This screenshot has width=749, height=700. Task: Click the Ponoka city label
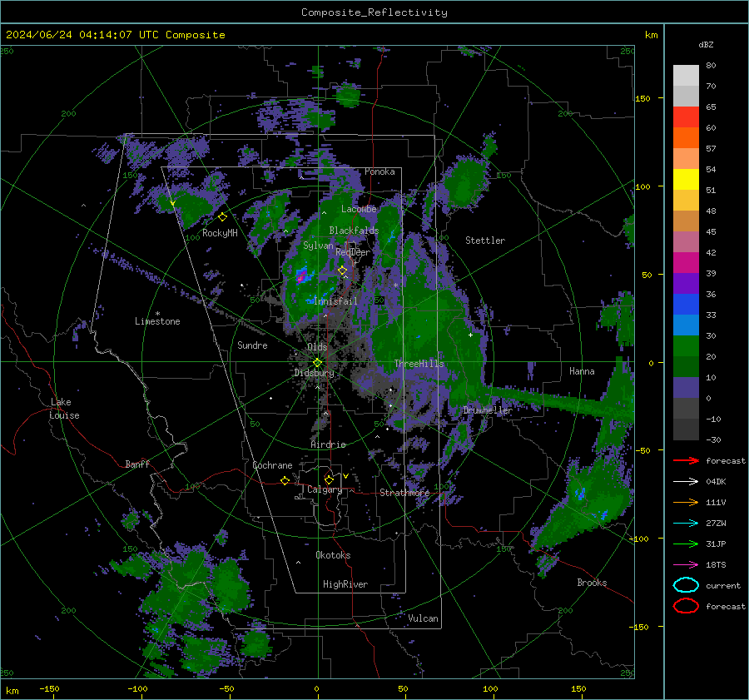click(x=379, y=171)
